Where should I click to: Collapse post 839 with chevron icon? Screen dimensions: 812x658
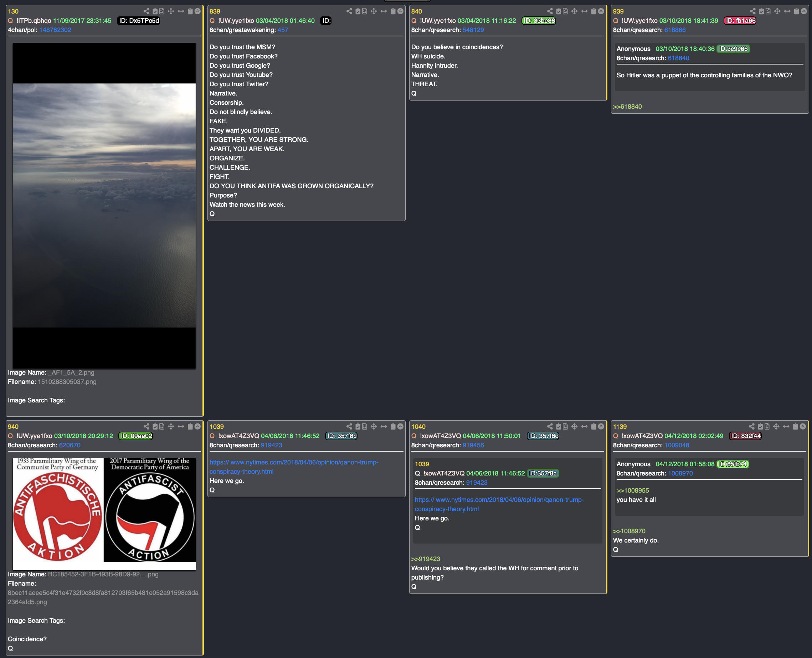pos(400,11)
